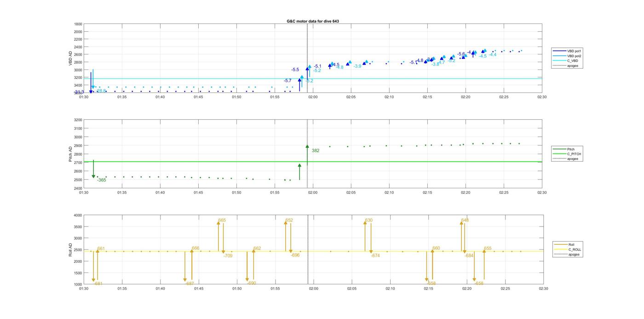
Task: Select 'C_PITCH' entry in the middle legend
Action: 574,154
